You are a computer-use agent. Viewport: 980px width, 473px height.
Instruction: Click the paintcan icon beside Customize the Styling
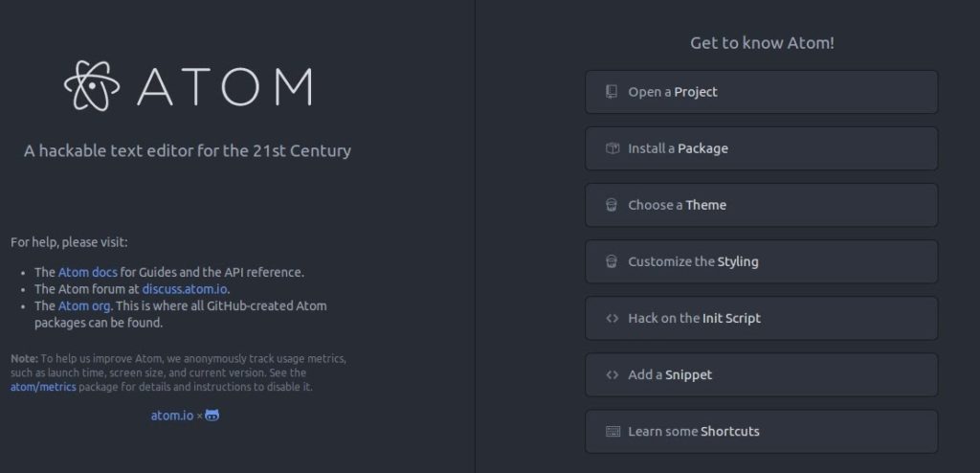(612, 261)
